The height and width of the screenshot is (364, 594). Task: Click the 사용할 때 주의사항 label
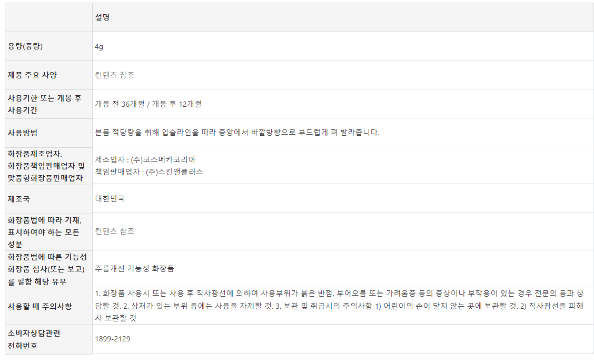[x=39, y=306]
